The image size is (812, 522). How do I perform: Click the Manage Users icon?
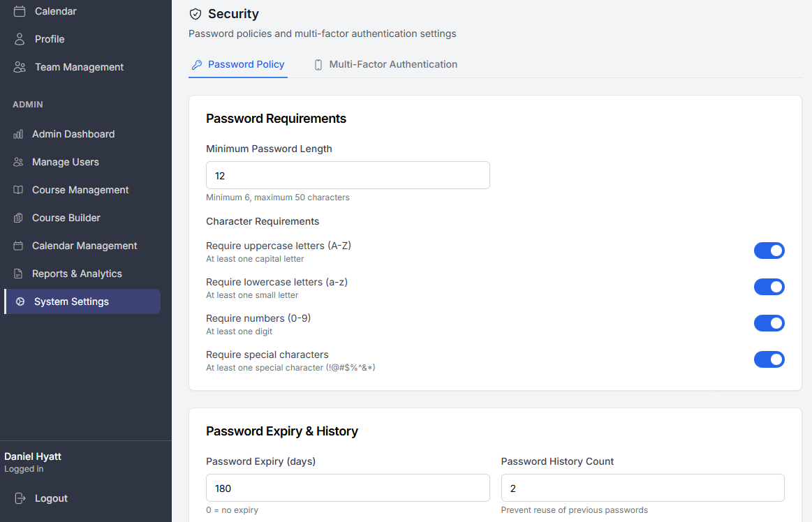(x=17, y=162)
